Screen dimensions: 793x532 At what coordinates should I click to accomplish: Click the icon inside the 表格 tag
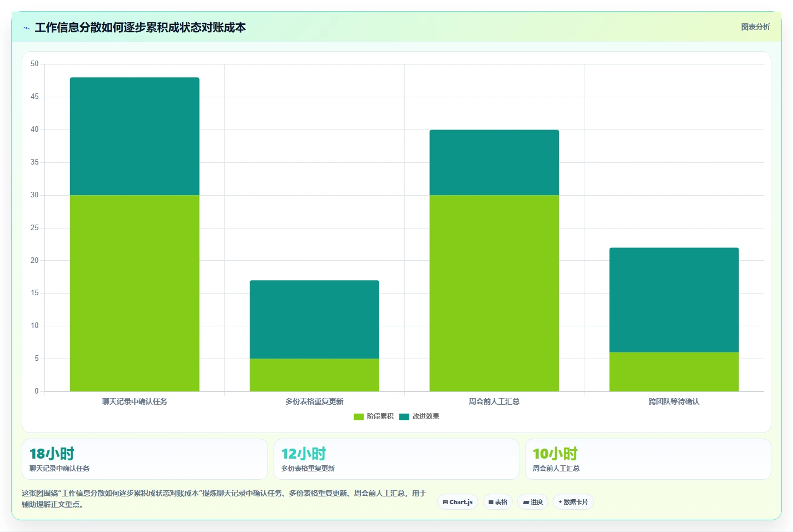coord(491,502)
